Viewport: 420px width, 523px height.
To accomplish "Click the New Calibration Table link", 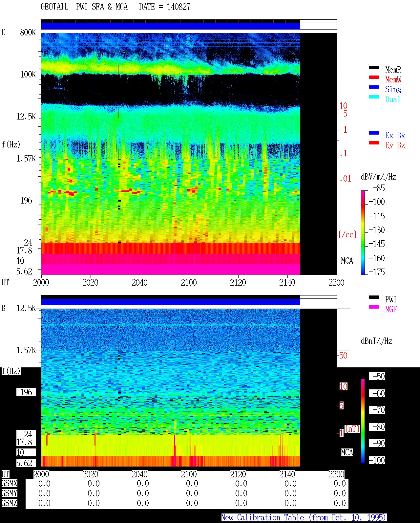I will pos(304,517).
